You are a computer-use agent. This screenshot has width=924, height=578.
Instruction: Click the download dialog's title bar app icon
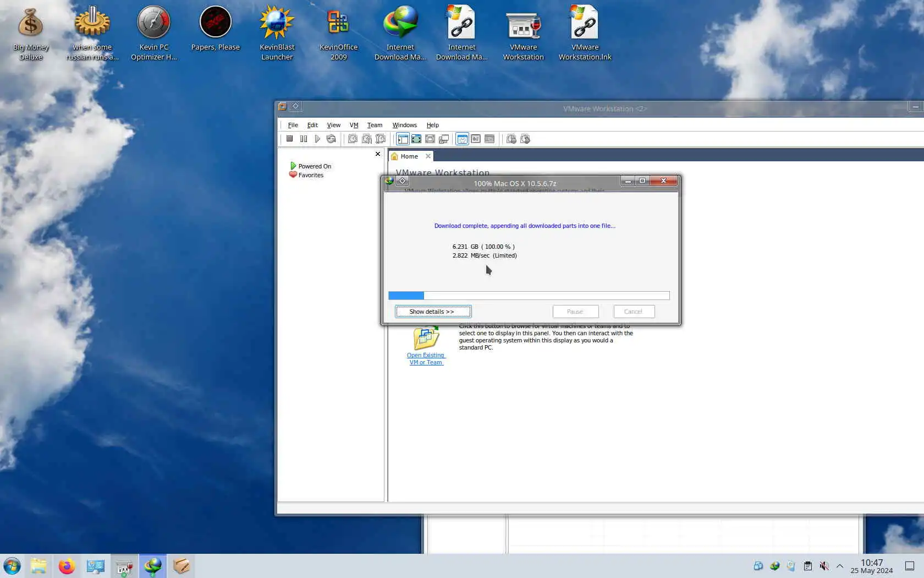pos(389,181)
